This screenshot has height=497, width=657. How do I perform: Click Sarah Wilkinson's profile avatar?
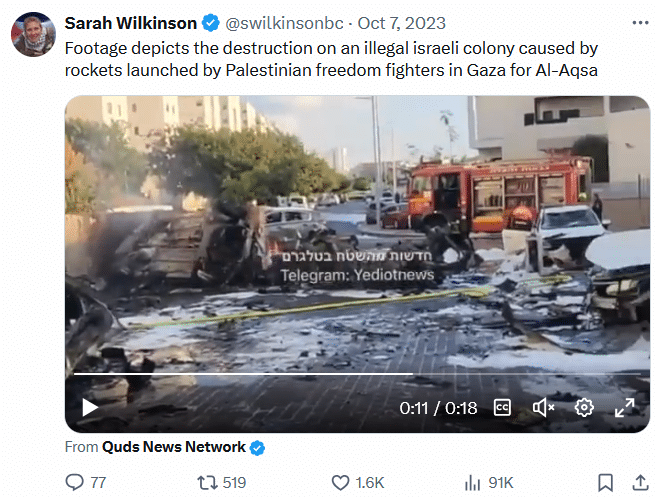pos(33,34)
